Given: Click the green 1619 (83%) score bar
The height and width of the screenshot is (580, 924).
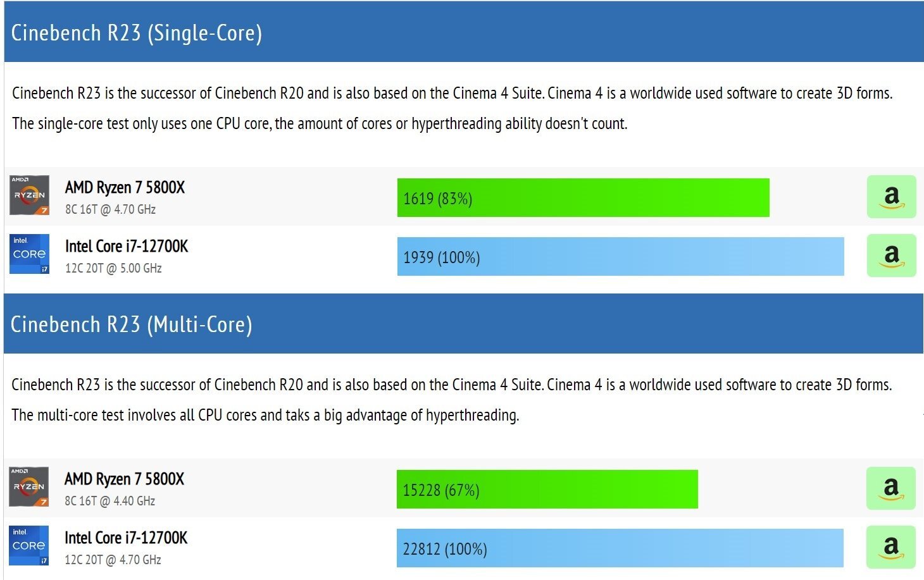Looking at the screenshot, I should 583,198.
